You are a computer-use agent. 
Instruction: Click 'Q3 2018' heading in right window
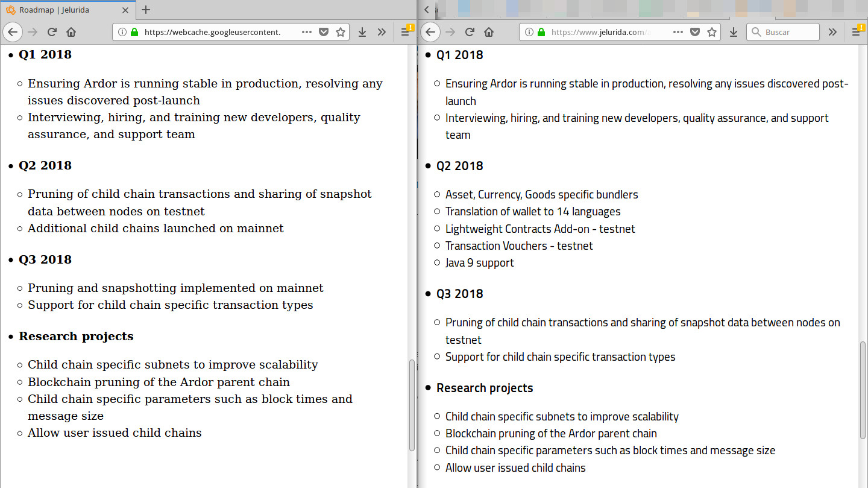click(460, 294)
